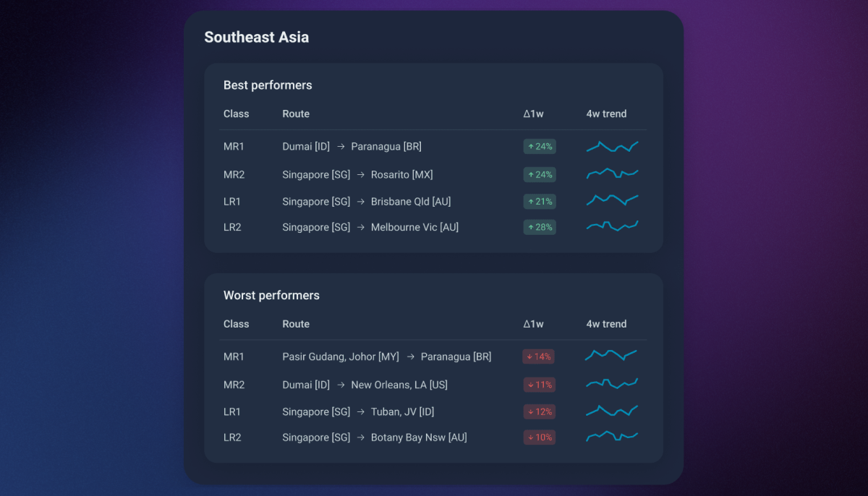The image size is (868, 496).
Task: Open the sparkline for Singapore to Melbourne
Action: pos(612,226)
